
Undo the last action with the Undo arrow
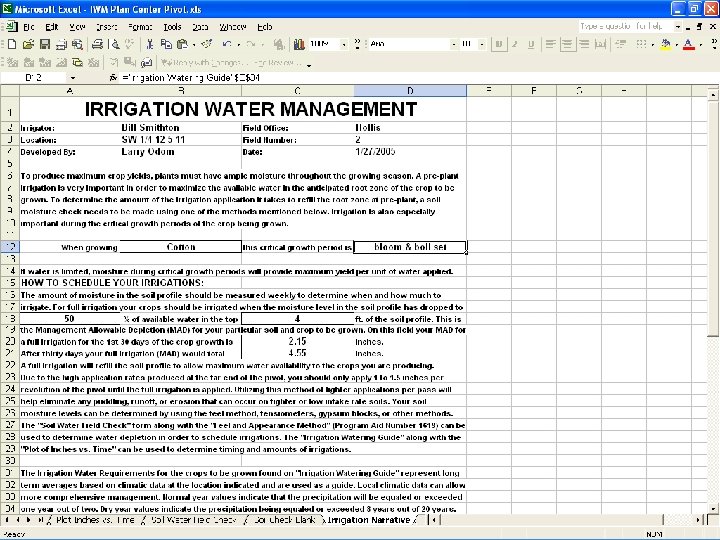[227, 44]
